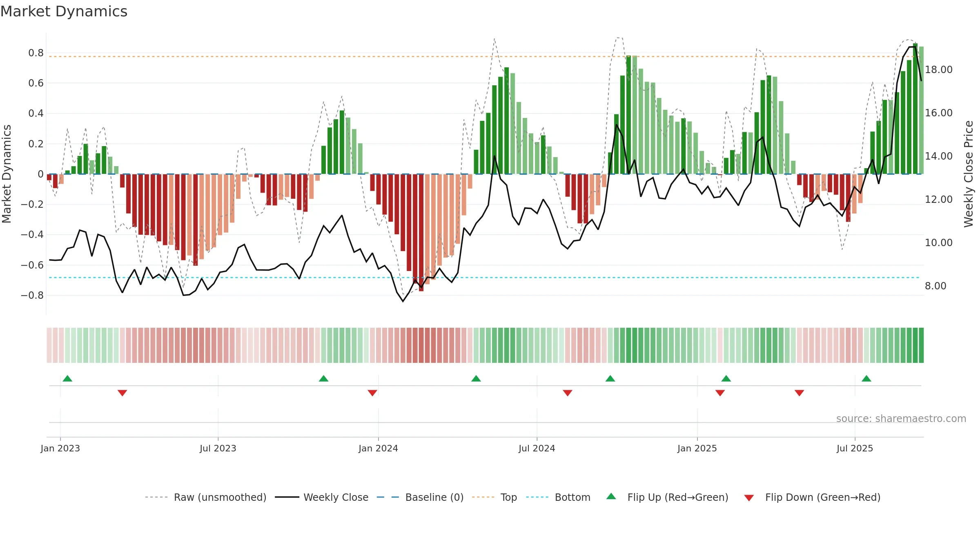Click the source: sharemaestro.com text
980x551 pixels.
pyautogui.click(x=901, y=419)
